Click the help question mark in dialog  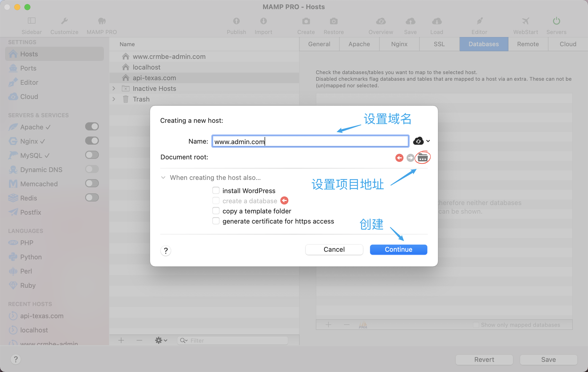point(166,251)
